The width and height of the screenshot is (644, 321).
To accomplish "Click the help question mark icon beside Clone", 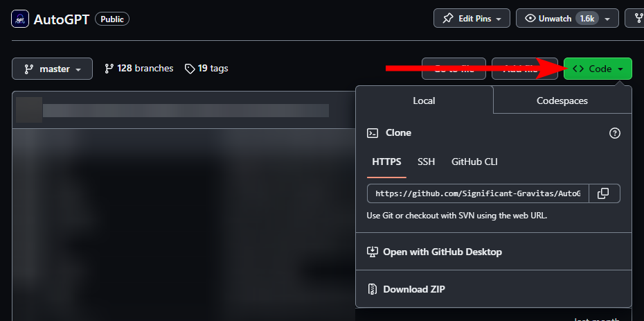I will click(614, 133).
